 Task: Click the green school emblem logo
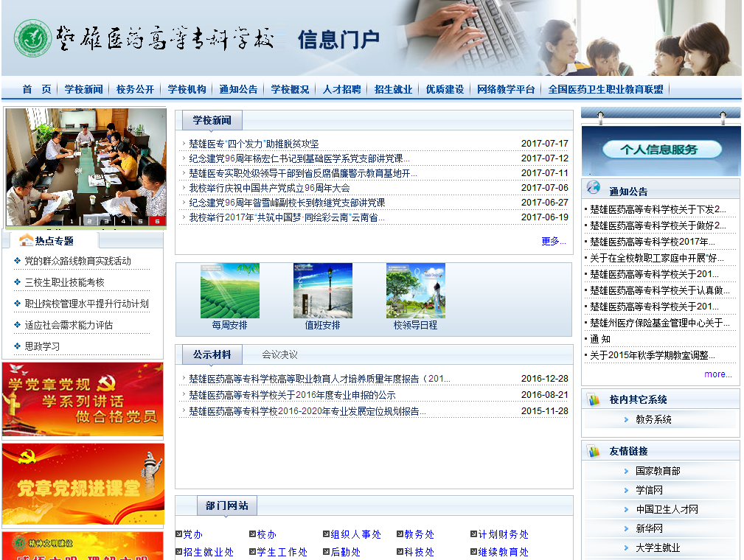[x=33, y=38]
